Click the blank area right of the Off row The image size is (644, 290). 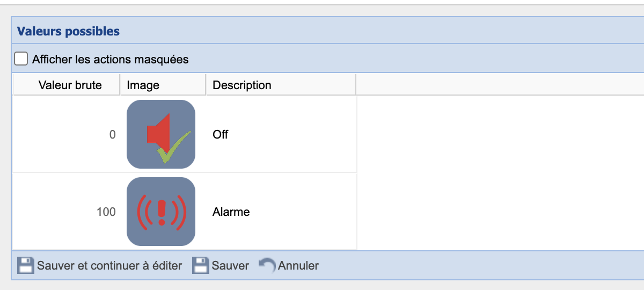(499, 134)
